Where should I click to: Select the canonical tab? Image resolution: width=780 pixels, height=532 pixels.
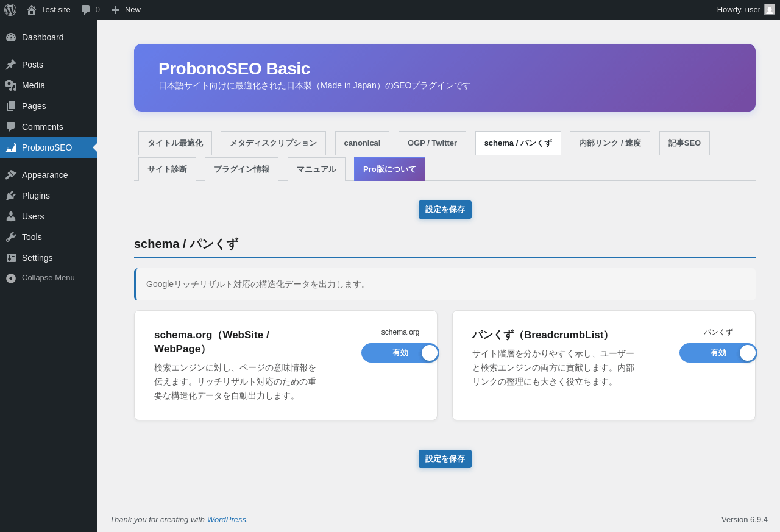pyautogui.click(x=362, y=143)
